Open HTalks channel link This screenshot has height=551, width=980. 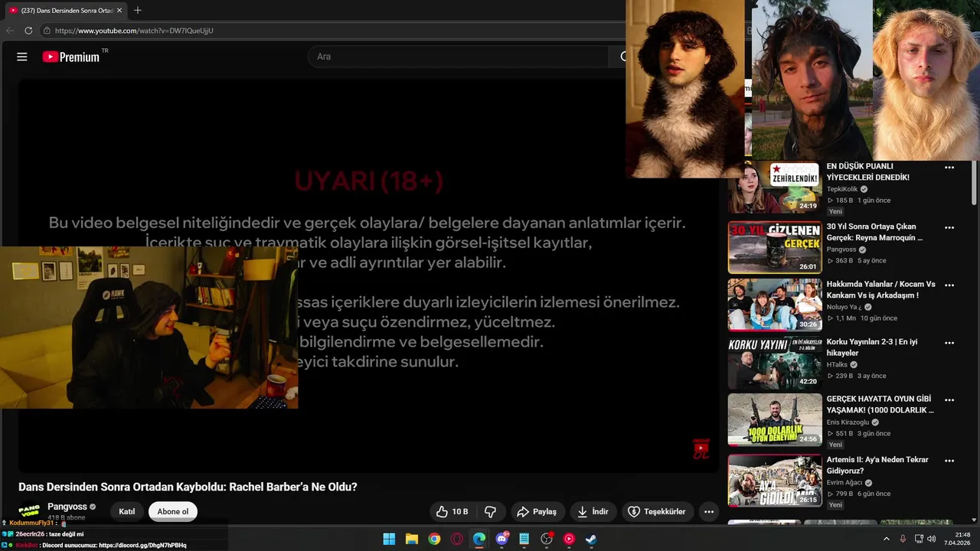tap(837, 365)
